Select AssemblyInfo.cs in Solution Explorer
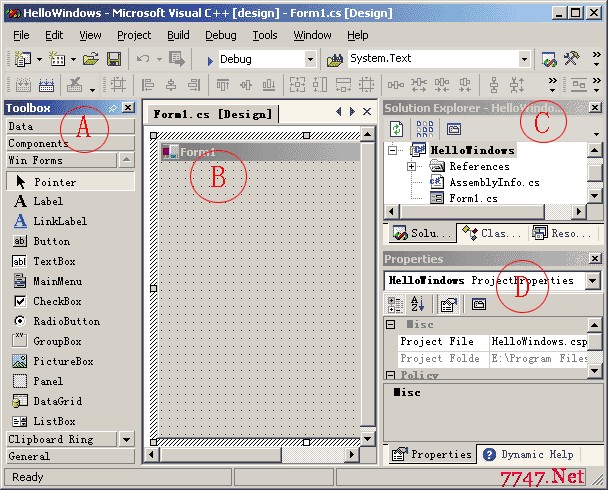 point(494,183)
